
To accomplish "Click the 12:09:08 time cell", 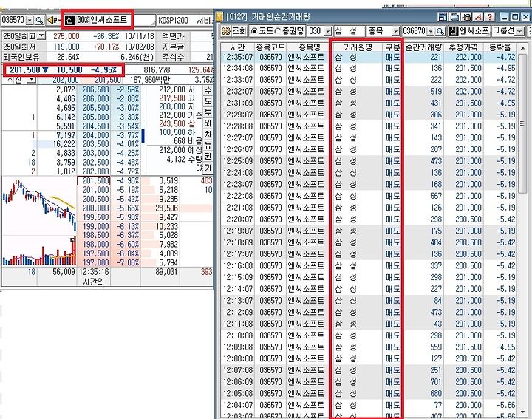I will tap(238, 347).
